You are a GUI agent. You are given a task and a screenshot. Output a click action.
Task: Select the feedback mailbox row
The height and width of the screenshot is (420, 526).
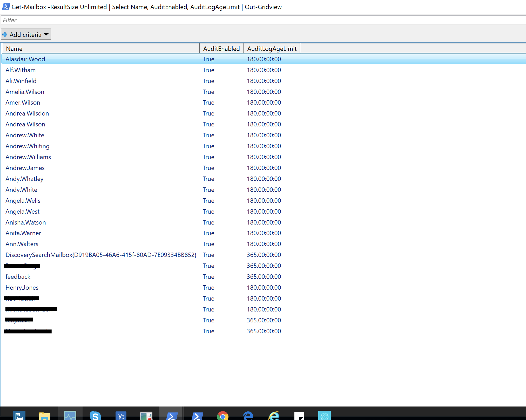pyautogui.click(x=18, y=277)
